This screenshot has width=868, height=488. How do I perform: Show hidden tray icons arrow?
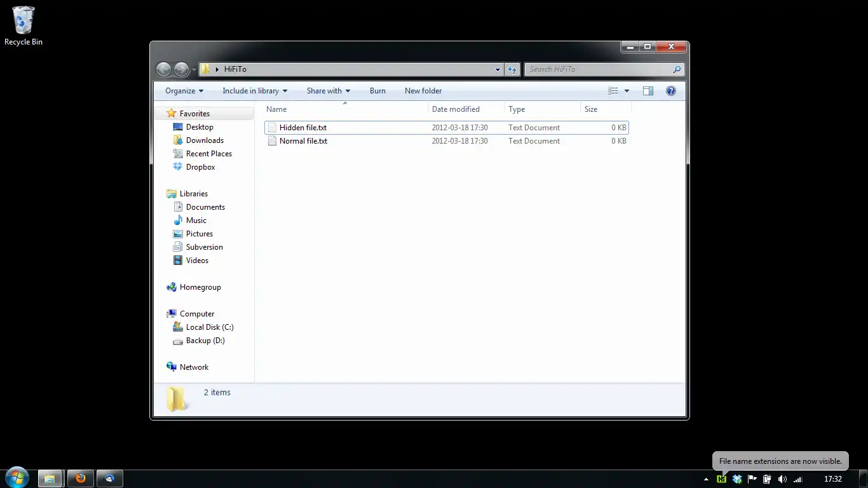706,479
